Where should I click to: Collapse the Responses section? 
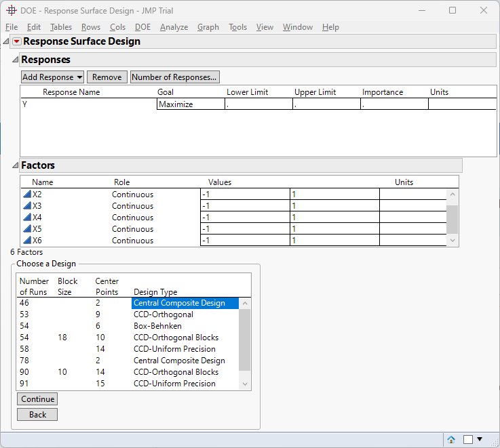coord(15,59)
